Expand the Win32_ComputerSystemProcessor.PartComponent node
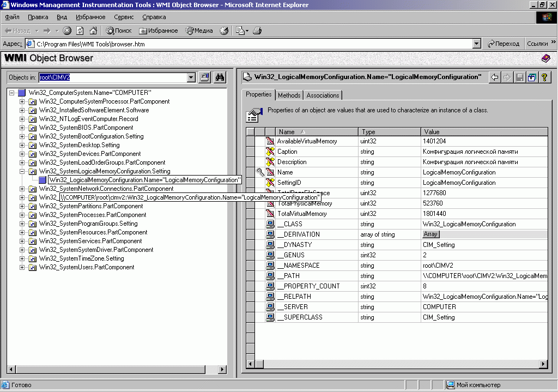558x392 pixels. [x=22, y=101]
